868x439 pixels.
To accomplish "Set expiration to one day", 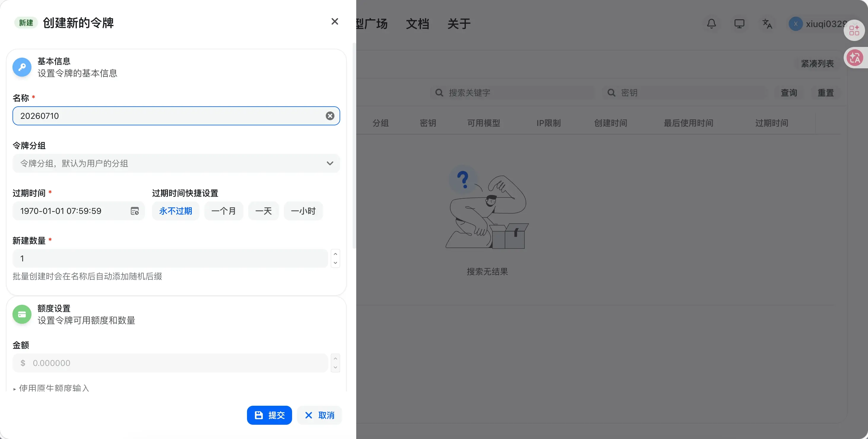I will [264, 211].
